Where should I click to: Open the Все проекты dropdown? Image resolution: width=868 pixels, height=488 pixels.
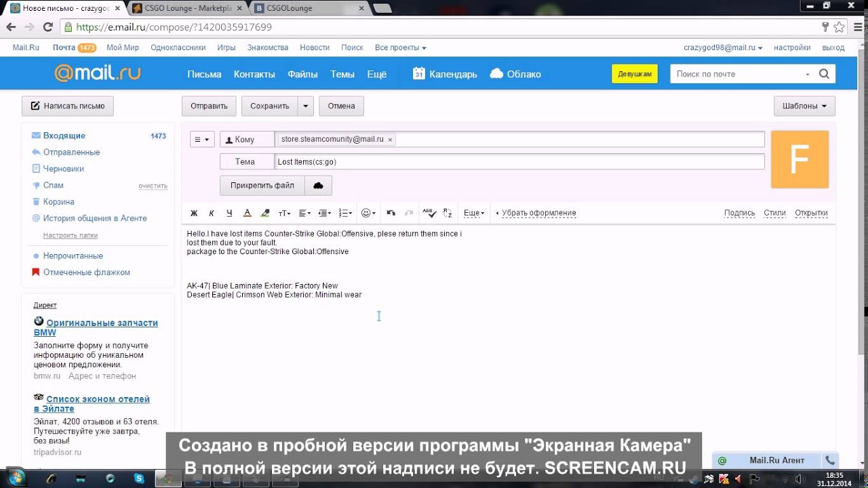[401, 47]
